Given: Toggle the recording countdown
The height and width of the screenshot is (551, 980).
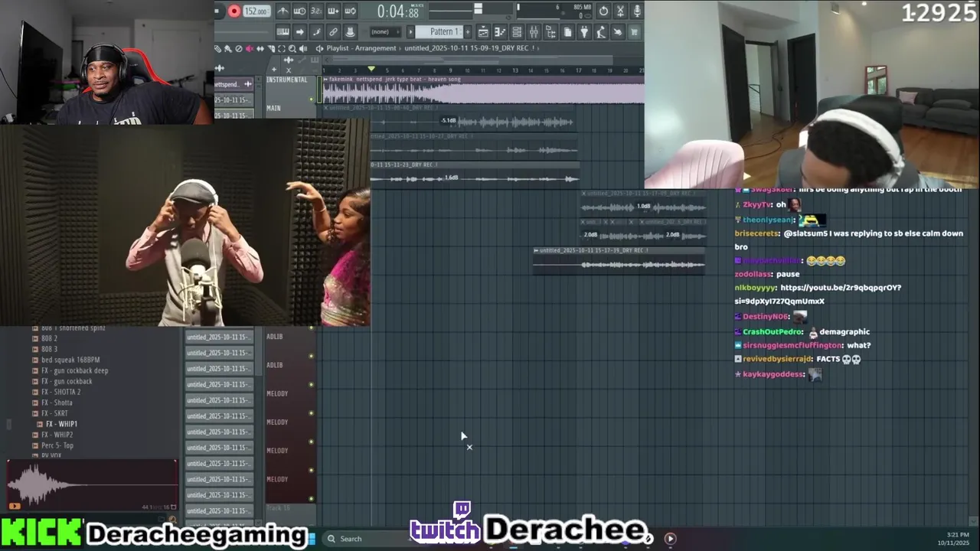Looking at the screenshot, I should [x=316, y=11].
